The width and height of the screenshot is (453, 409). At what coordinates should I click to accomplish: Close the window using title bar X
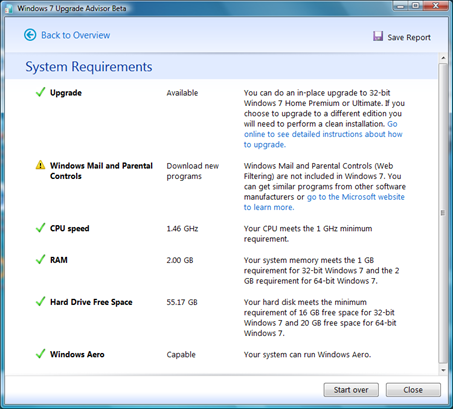click(x=436, y=6)
